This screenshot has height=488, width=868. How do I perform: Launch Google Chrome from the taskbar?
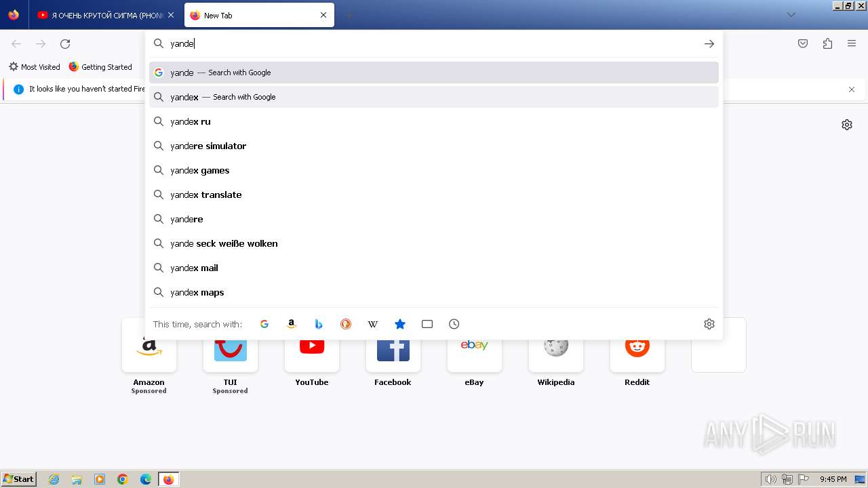[x=123, y=479]
